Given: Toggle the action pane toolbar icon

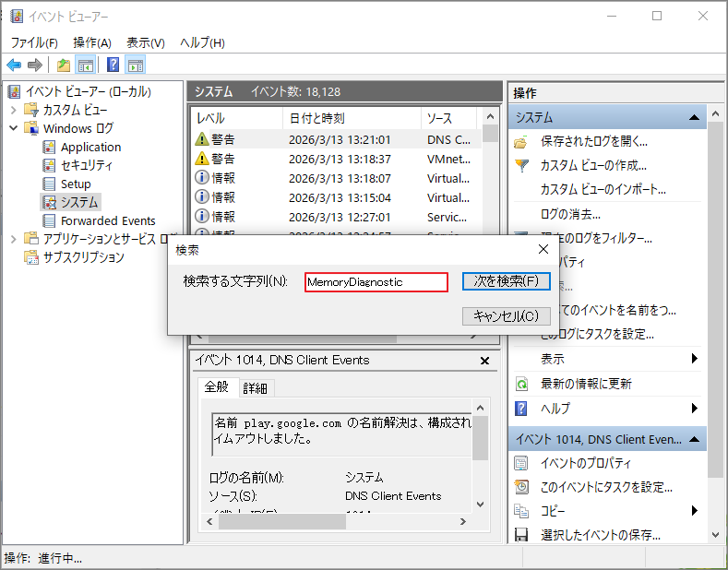Looking at the screenshot, I should [x=136, y=65].
